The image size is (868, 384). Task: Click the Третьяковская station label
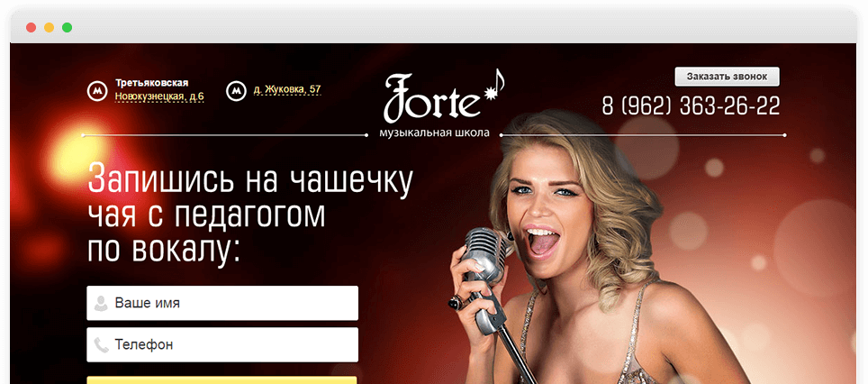coord(151,83)
